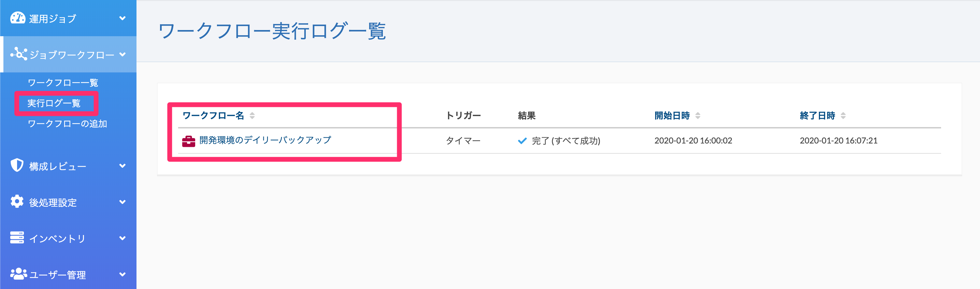The image size is (980, 289).
Task: Click the ジョブワークフロー network nodes icon
Action: point(19,54)
